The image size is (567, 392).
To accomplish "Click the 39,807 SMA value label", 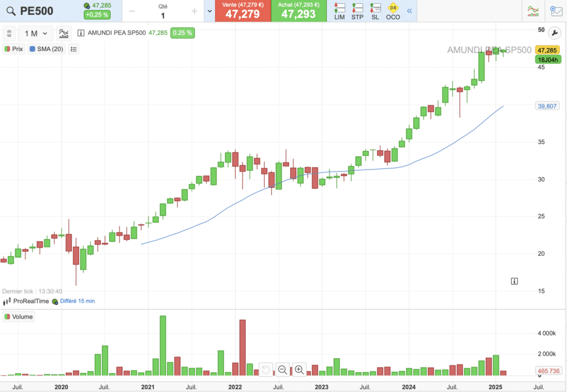I will 547,106.
